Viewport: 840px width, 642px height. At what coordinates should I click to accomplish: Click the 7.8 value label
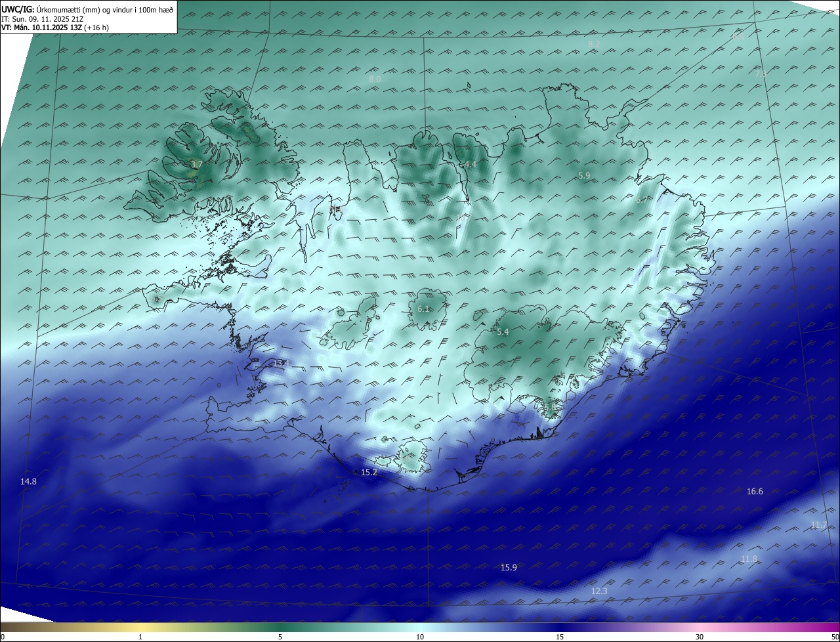761,74
